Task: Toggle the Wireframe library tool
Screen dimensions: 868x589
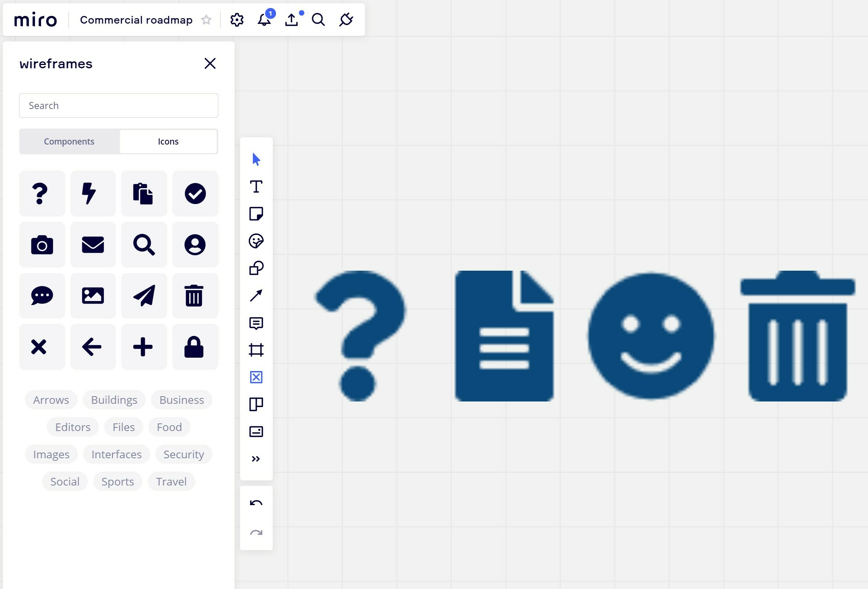Action: pyautogui.click(x=256, y=377)
